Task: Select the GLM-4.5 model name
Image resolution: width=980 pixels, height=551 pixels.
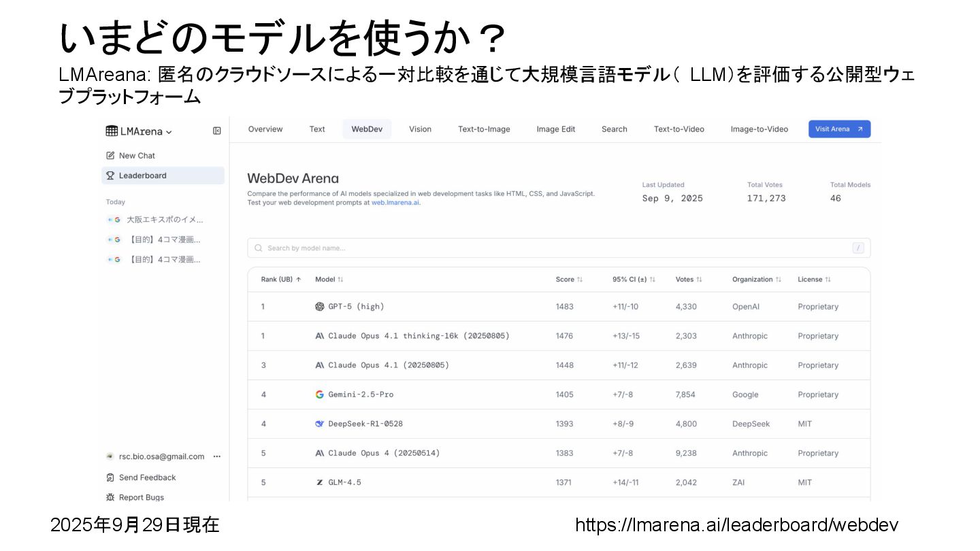Action: pyautogui.click(x=344, y=482)
